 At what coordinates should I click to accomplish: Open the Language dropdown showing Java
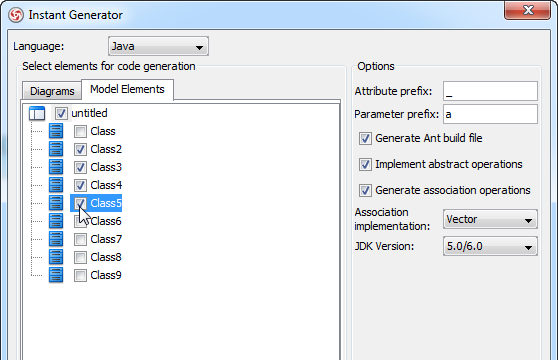(158, 46)
